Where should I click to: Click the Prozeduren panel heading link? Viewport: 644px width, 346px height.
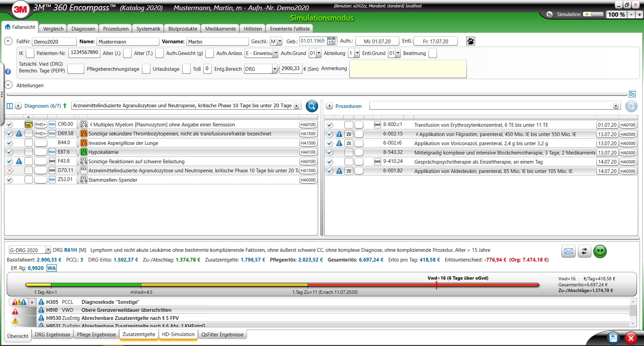pyautogui.click(x=348, y=106)
